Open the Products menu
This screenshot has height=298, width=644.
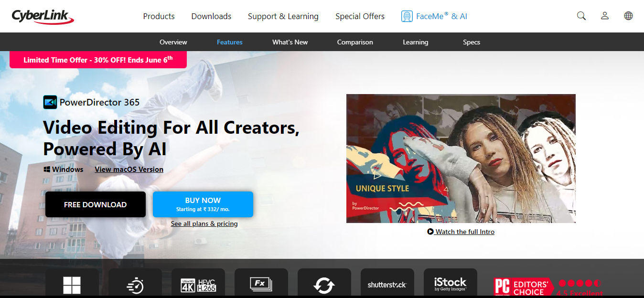pos(159,16)
